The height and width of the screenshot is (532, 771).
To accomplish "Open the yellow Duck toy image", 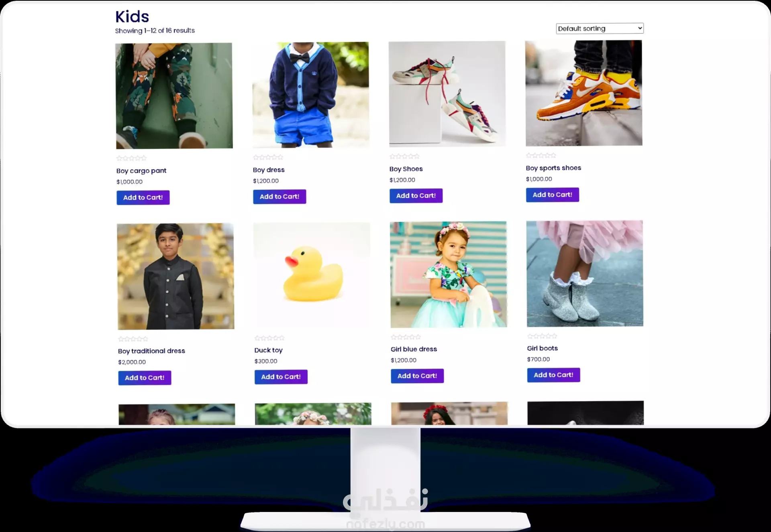I will (312, 275).
